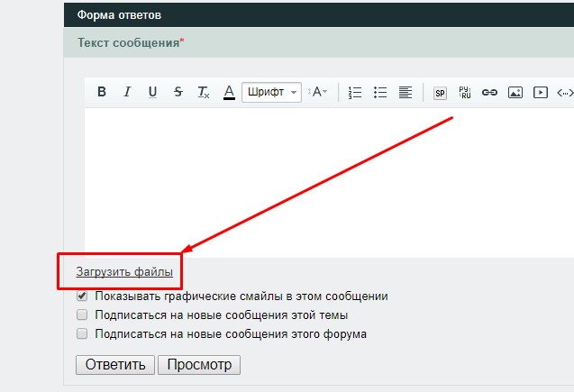
Task: Insert a numbered list
Action: 355,92
